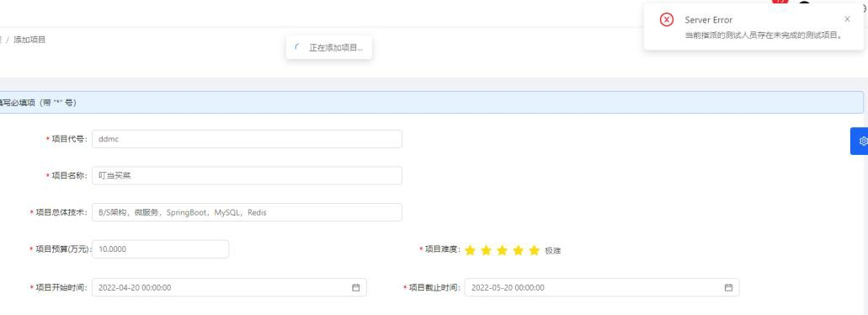
Task: Click the 项目截止时间 date field
Action: tap(602, 287)
